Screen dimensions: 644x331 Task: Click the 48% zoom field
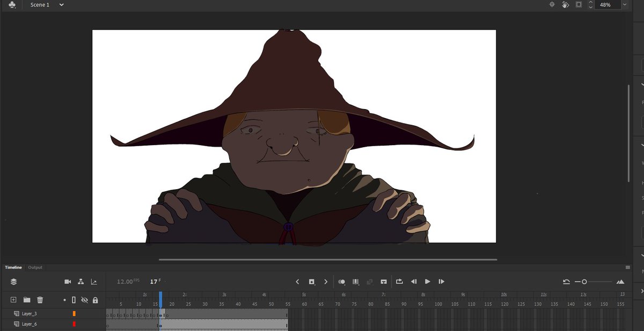607,4
